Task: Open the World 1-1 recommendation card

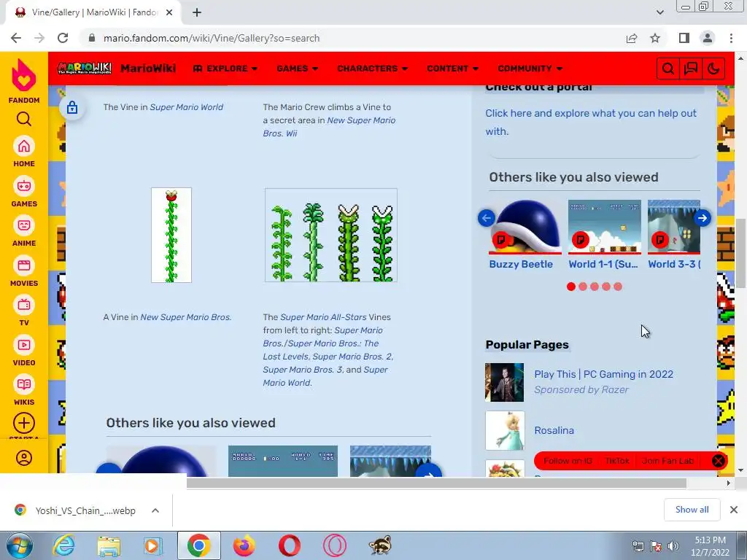Action: pos(604,235)
